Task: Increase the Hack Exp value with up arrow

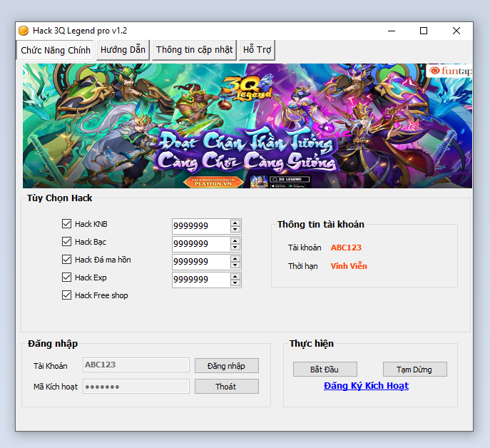Action: (x=235, y=276)
